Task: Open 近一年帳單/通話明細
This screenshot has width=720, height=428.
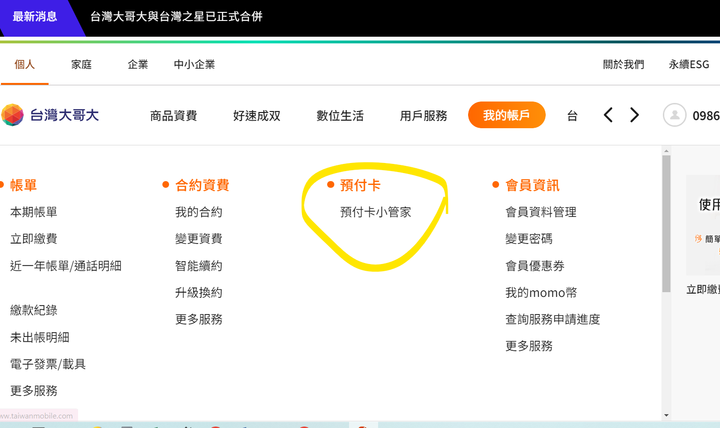Action: [66, 266]
